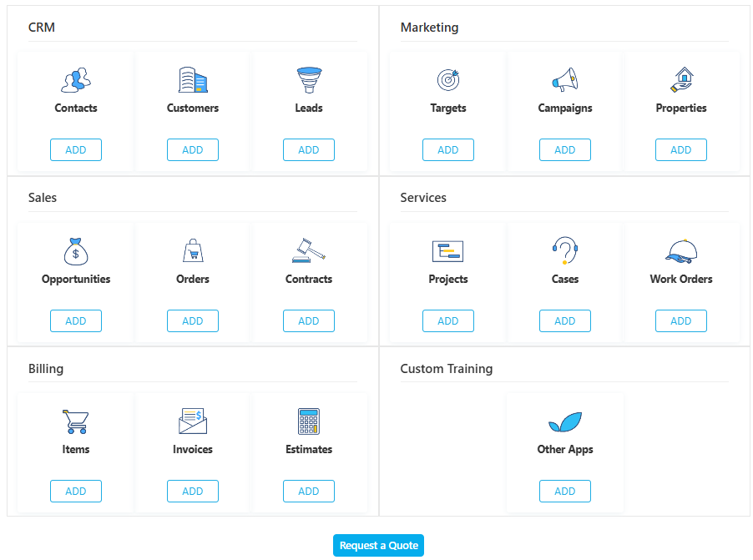Click the Sales section heading
This screenshot has width=753, height=560.
[x=43, y=198]
